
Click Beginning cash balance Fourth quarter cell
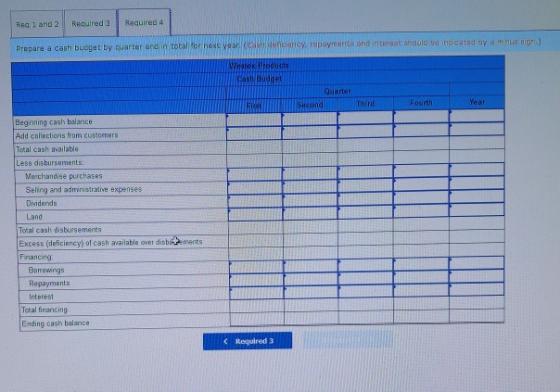(x=421, y=117)
